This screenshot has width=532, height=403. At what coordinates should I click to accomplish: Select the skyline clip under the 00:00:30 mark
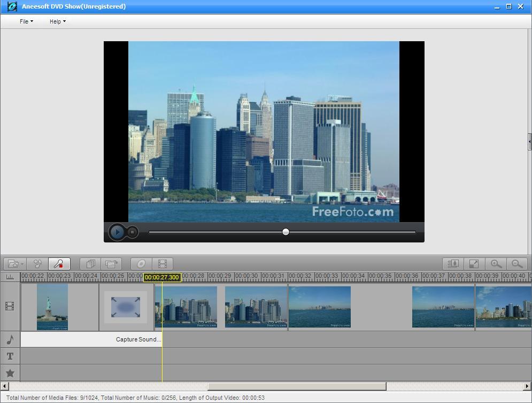(256, 307)
